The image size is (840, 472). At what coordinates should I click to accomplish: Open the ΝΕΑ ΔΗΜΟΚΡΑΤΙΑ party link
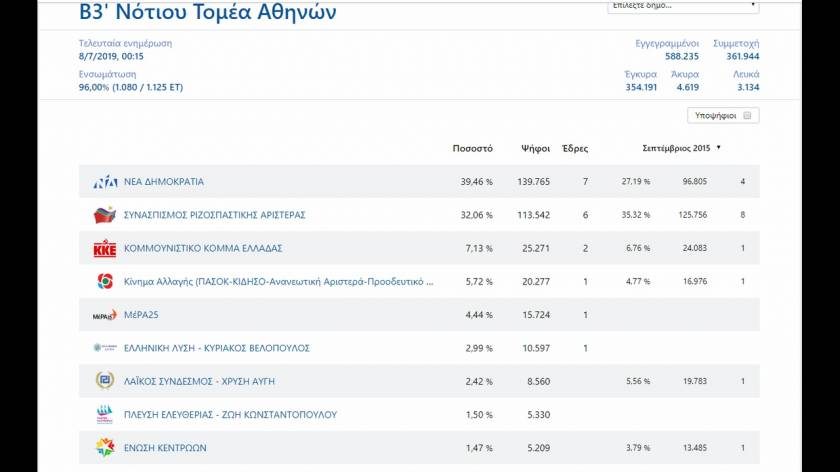tap(164, 182)
